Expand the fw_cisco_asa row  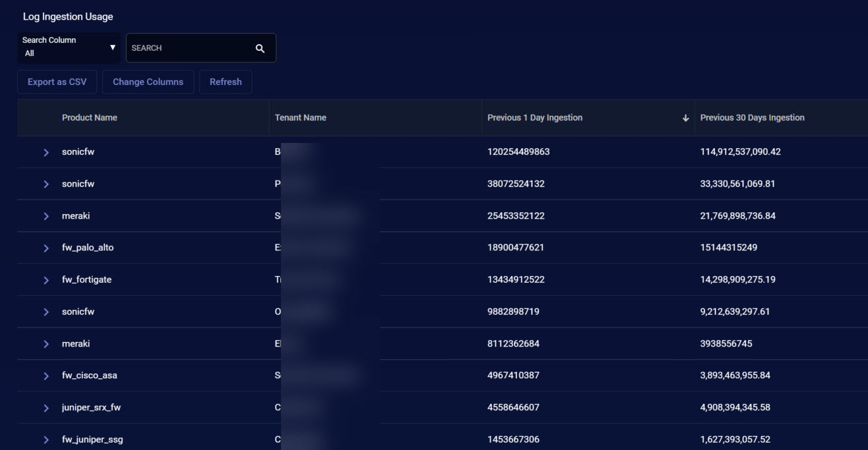[46, 376]
